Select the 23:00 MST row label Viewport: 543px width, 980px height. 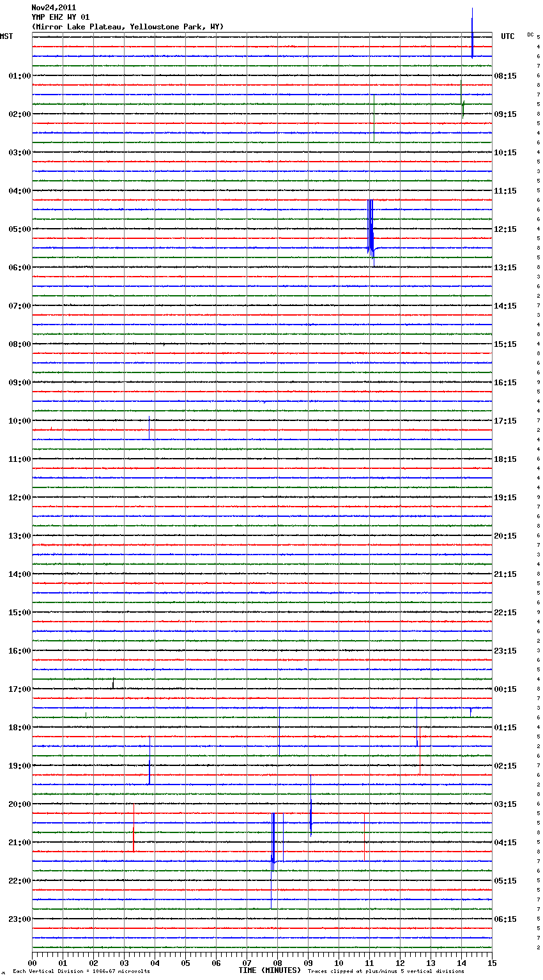point(20,919)
